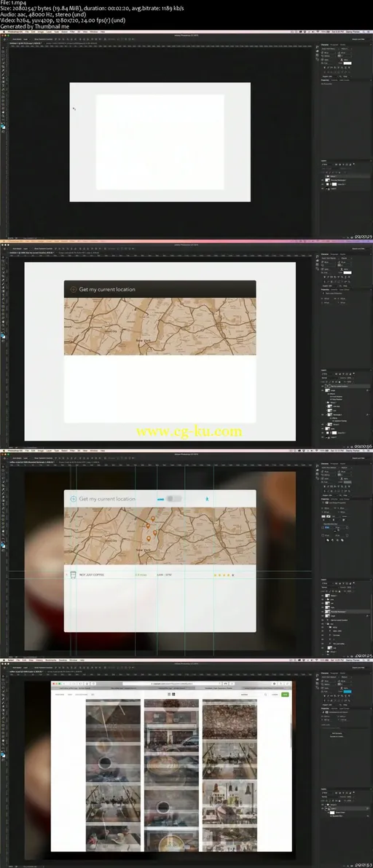This screenshot has height=868, width=373.
Task: Flip the location toggle switch in third frame
Action: pyautogui.click(x=174, y=499)
